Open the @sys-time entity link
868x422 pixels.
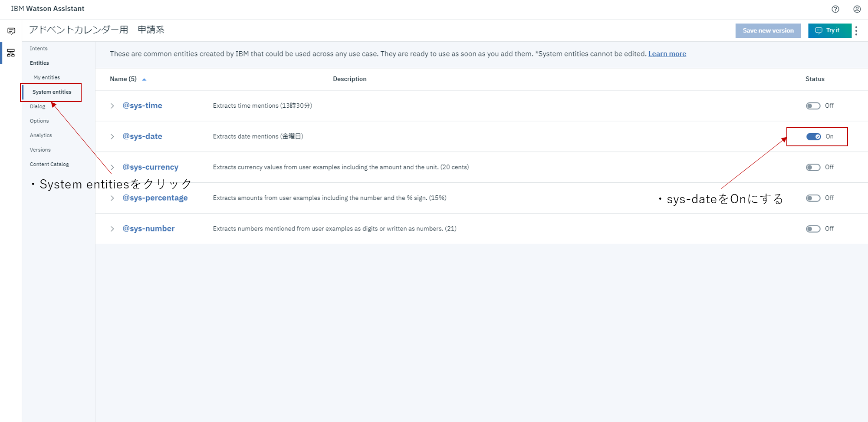[142, 105]
